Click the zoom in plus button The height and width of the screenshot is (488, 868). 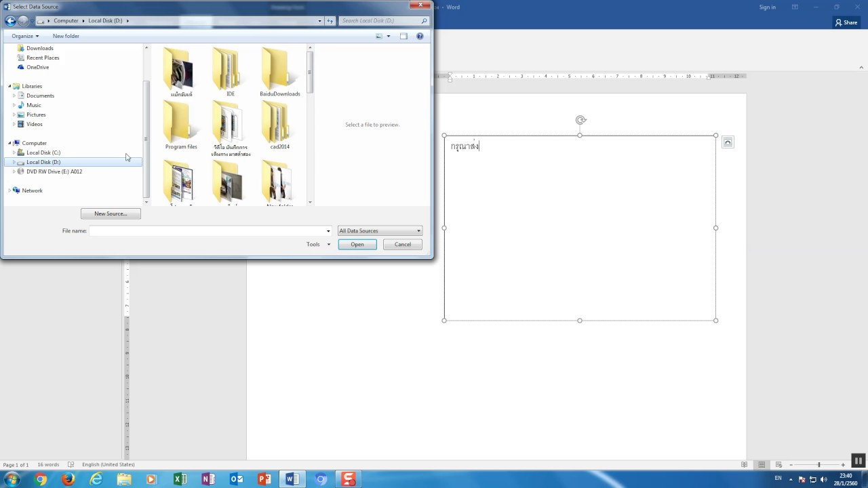(843, 464)
